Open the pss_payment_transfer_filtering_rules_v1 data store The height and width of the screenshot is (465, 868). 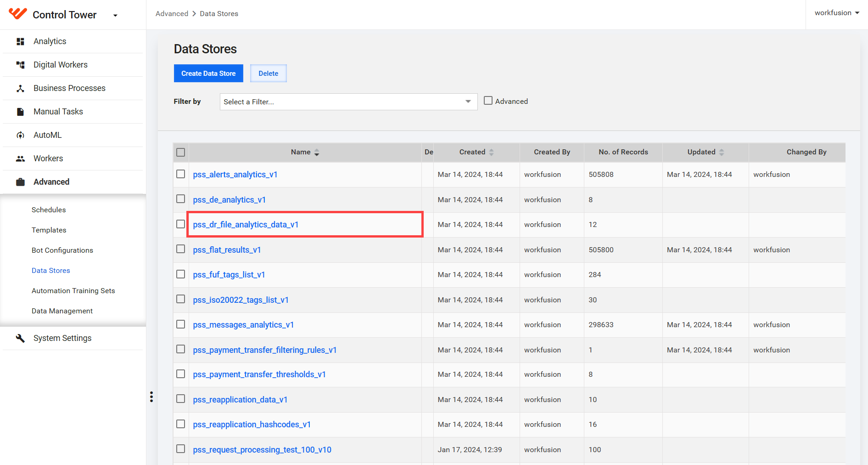coord(265,350)
